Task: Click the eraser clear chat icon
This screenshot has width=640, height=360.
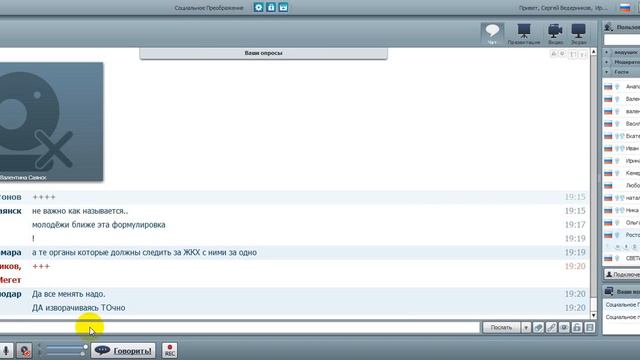Action: pyautogui.click(x=538, y=327)
